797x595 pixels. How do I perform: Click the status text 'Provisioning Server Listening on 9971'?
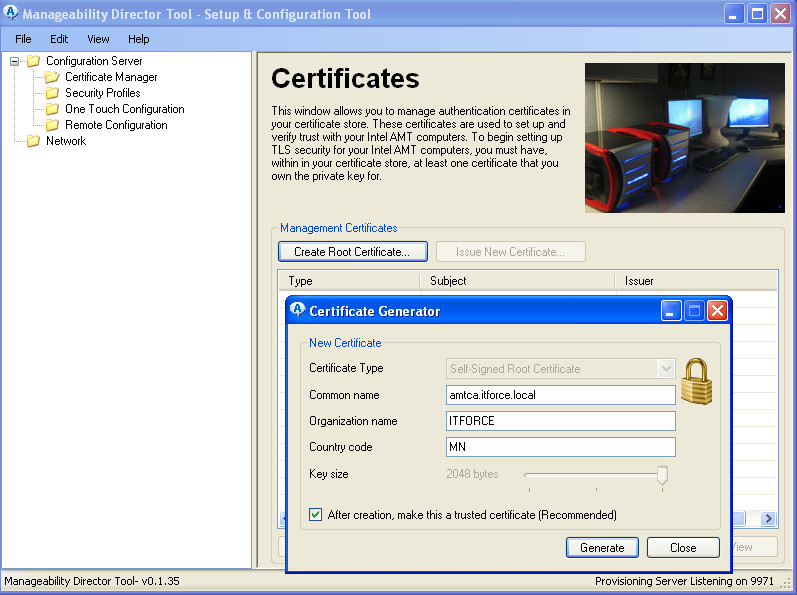pos(684,581)
